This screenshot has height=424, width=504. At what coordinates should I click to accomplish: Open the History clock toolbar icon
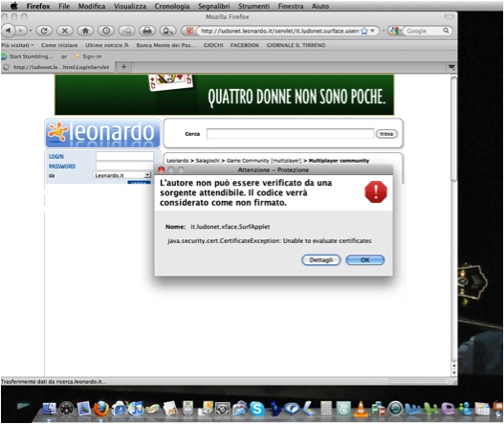(x=106, y=31)
